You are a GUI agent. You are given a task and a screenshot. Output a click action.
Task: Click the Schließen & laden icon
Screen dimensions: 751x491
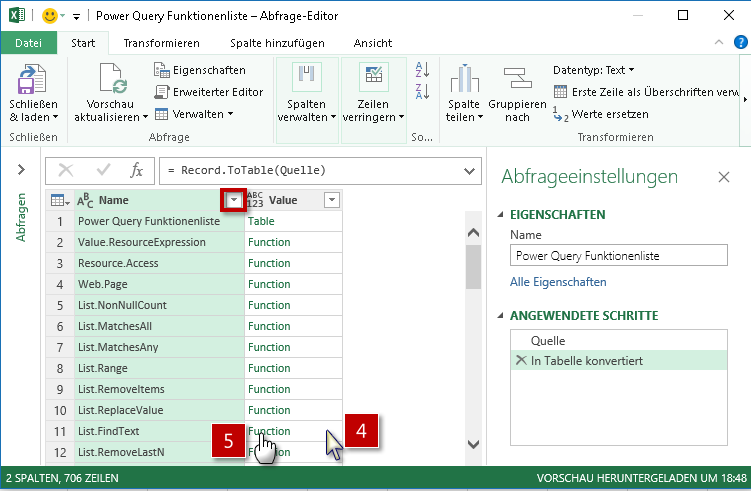32,79
